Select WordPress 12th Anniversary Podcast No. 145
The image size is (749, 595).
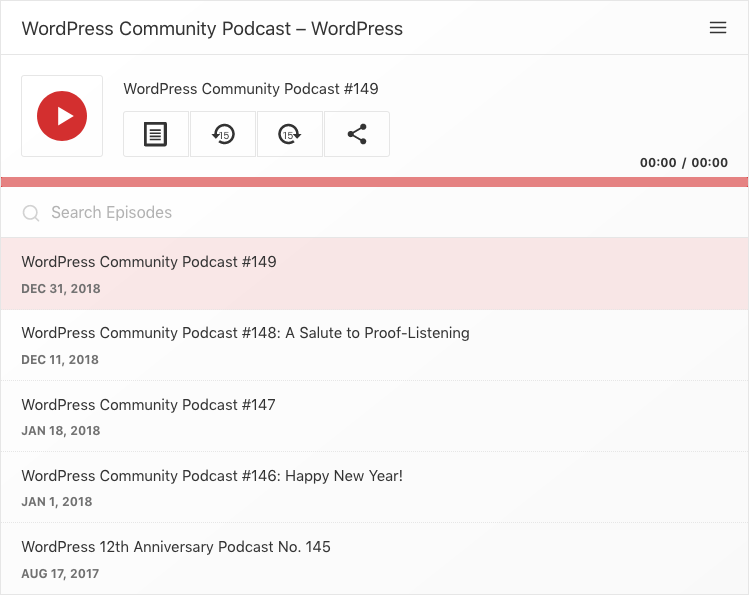click(374, 559)
